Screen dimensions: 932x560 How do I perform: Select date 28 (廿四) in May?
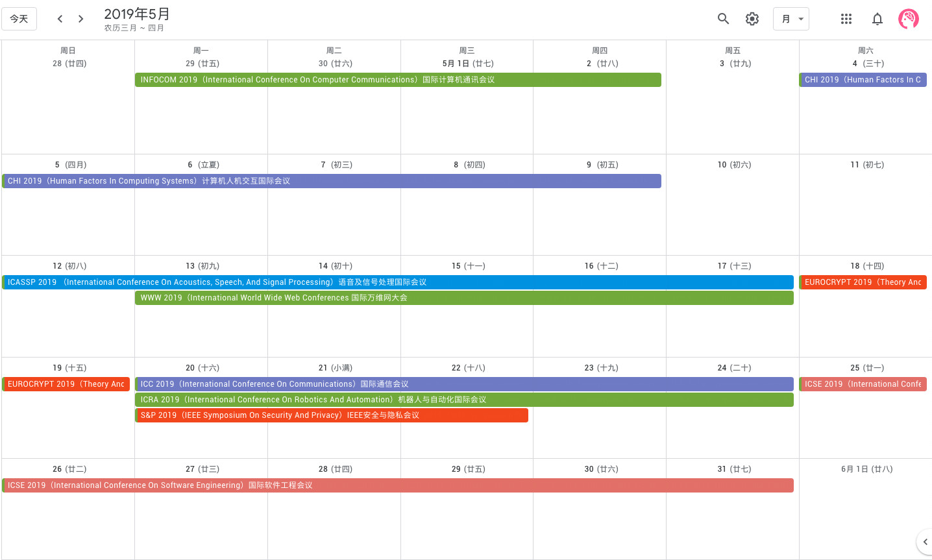pos(336,469)
